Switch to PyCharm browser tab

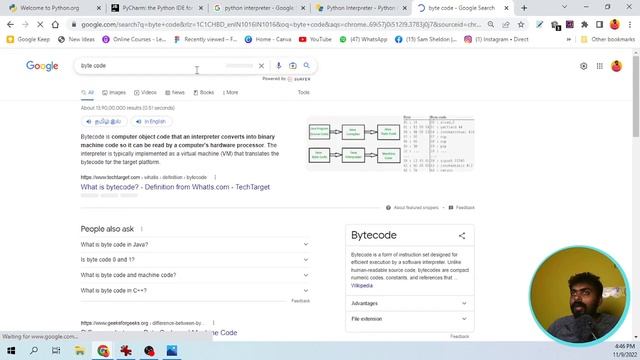click(x=157, y=8)
